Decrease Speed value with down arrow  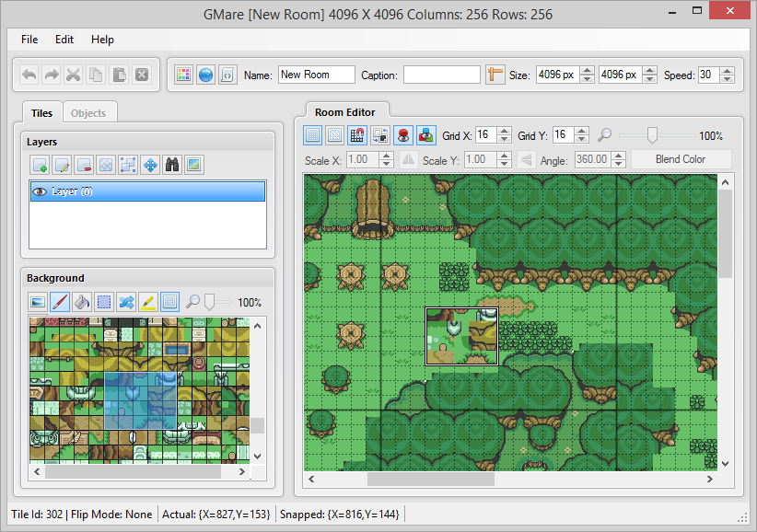pos(727,79)
